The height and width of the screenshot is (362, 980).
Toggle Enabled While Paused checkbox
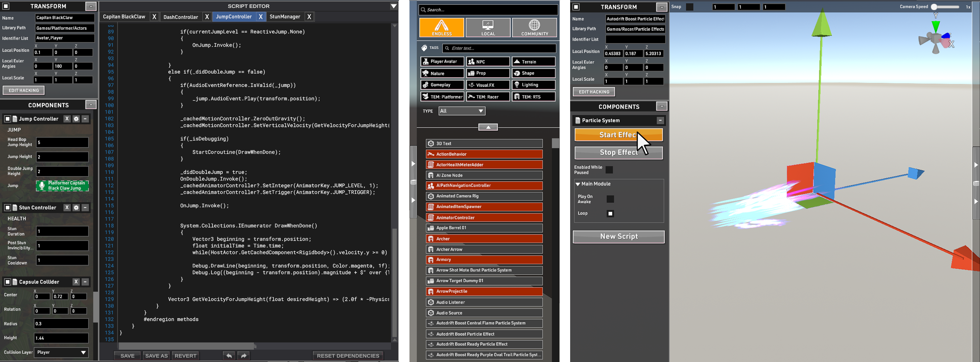[609, 170]
